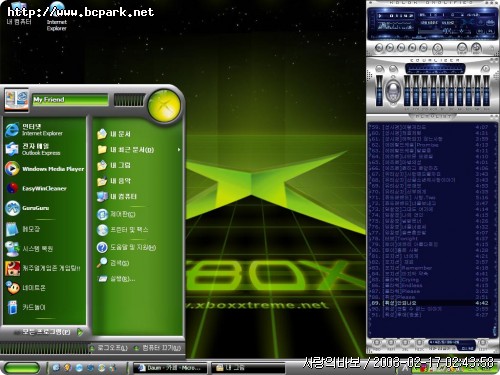
Task: Open Internet Explorer from Start menu list
Action: pyautogui.click(x=44, y=129)
